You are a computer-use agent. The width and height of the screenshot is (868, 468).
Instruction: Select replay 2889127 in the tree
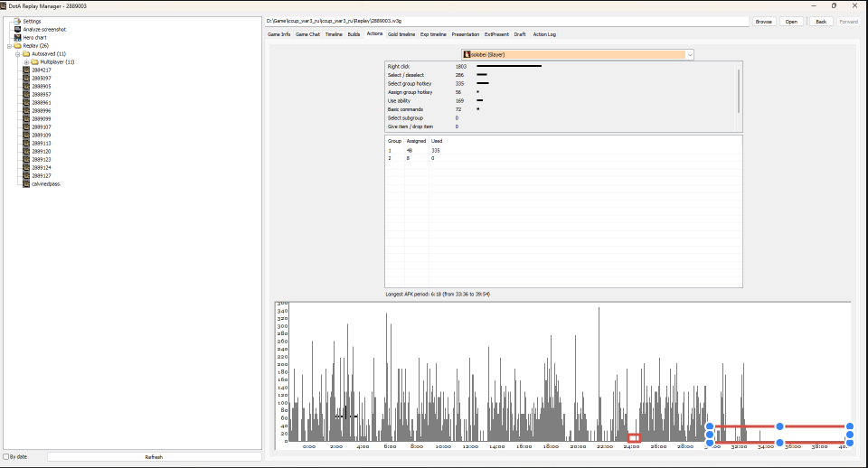tap(41, 175)
